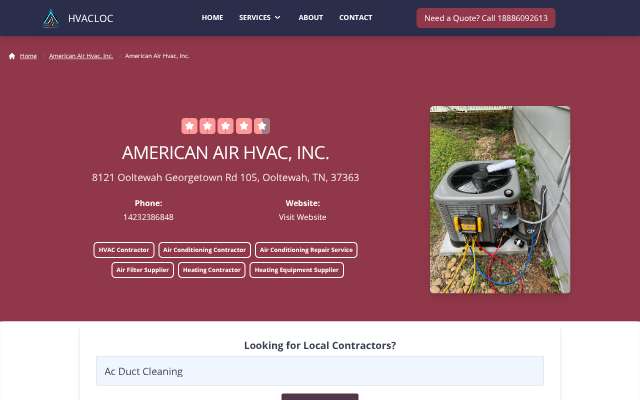The height and width of the screenshot is (400, 640).
Task: Click the Website: label
Action: click(x=302, y=203)
